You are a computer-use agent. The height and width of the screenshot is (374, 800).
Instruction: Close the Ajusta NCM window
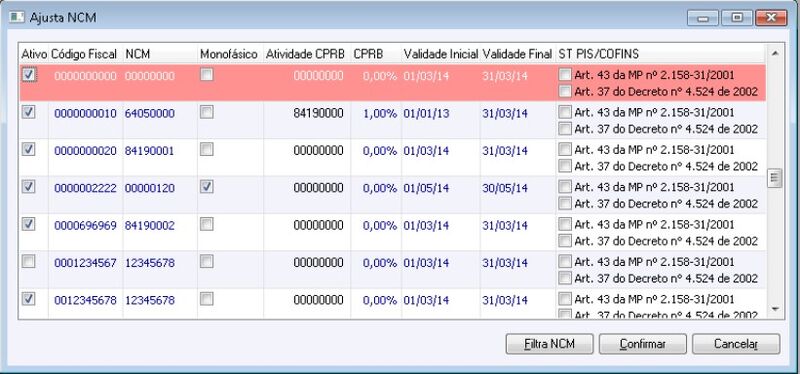(x=772, y=18)
